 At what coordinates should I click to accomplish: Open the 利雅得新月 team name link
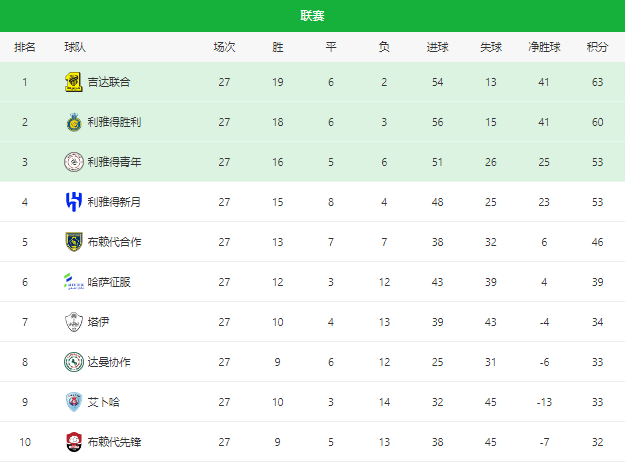click(x=114, y=202)
